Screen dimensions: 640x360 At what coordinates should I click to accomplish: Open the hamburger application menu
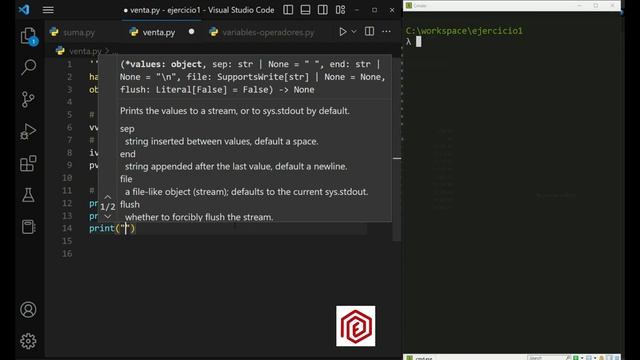click(x=48, y=10)
